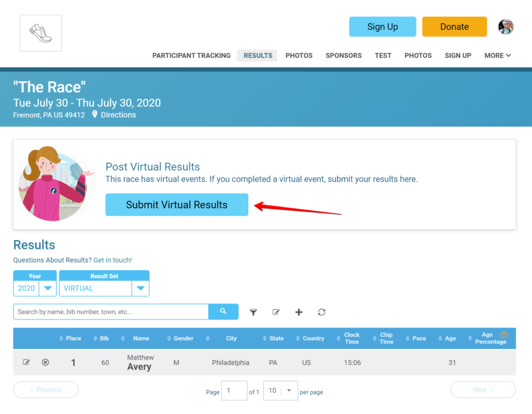Sort results by City column
Image resolution: width=532 pixels, height=414 pixels.
221,338
